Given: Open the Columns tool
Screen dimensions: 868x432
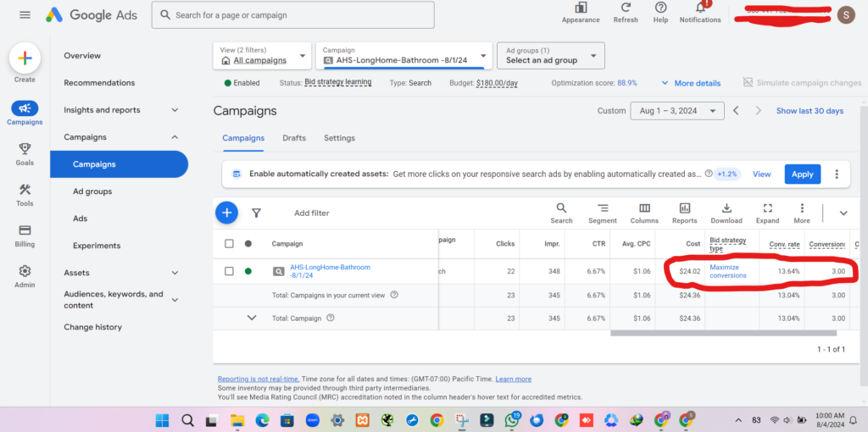Looking at the screenshot, I should click(x=644, y=213).
